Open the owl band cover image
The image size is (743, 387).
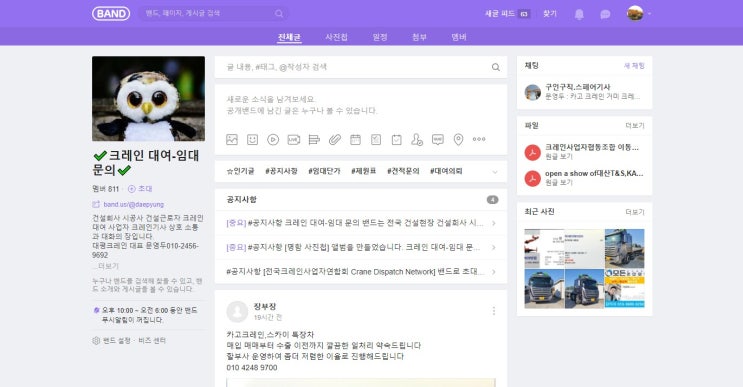click(x=148, y=99)
